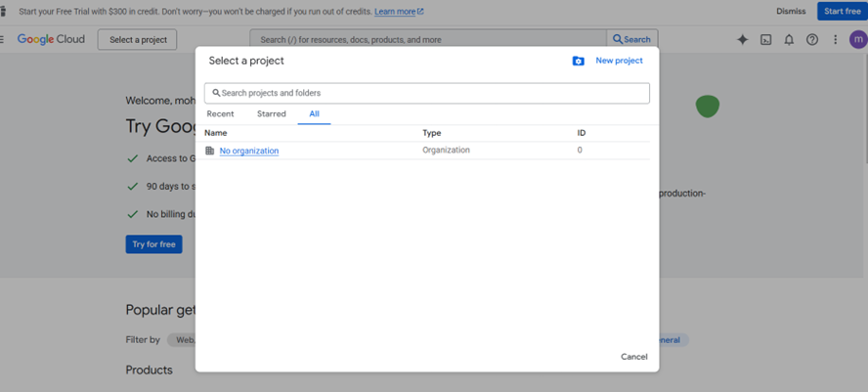The height and width of the screenshot is (392, 868).
Task: Open the hamburger navigation menu
Action: 2,39
